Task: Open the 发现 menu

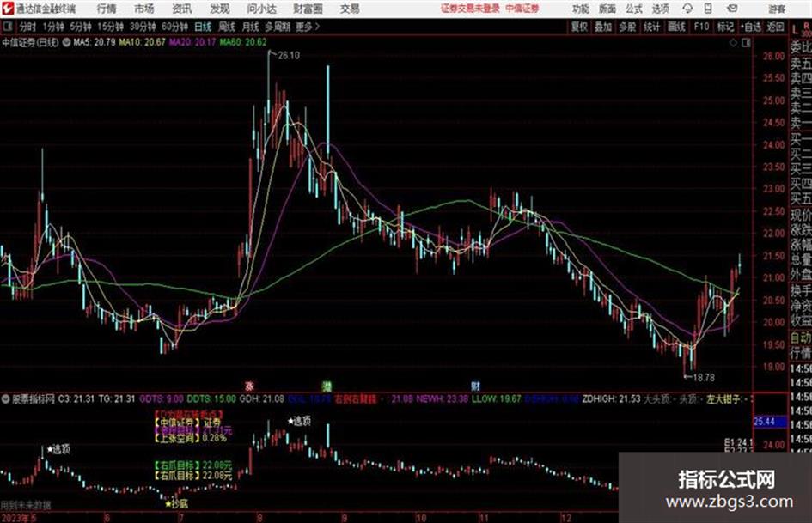Action: click(220, 9)
